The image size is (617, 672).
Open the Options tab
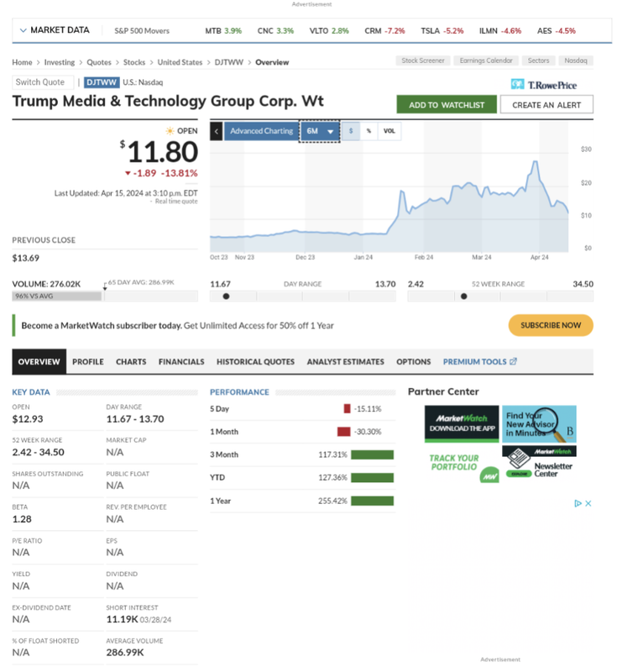tap(413, 362)
